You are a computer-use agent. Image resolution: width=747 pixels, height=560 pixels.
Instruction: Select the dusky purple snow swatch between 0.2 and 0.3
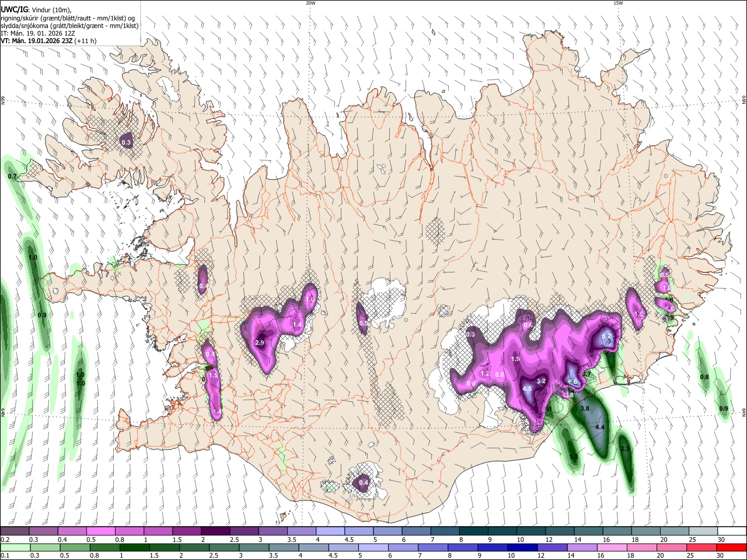15,531
